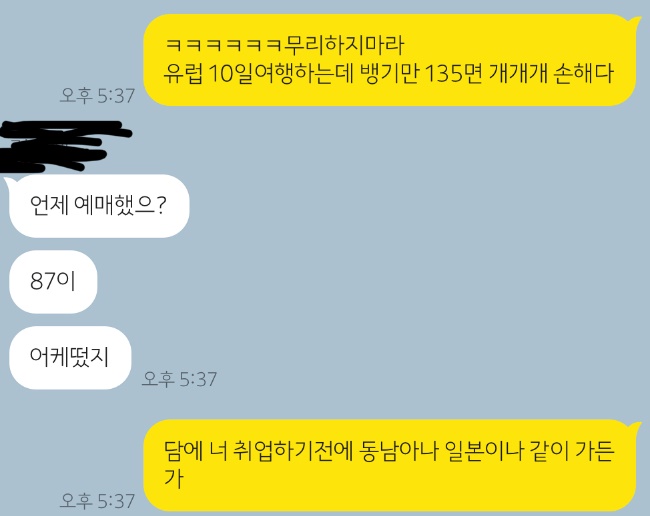Click the tail of the last yellow bubble
This screenshot has height=516, width=650.
click(x=635, y=427)
